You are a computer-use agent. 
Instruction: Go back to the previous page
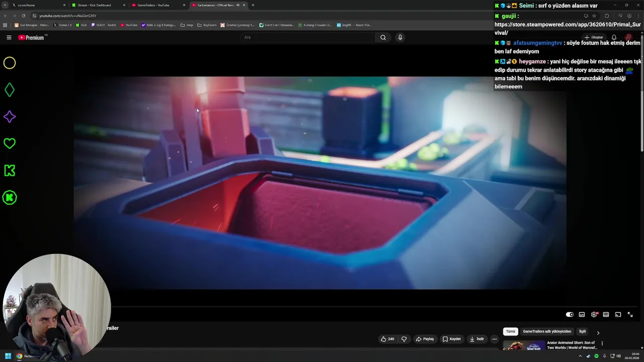pos(6,16)
